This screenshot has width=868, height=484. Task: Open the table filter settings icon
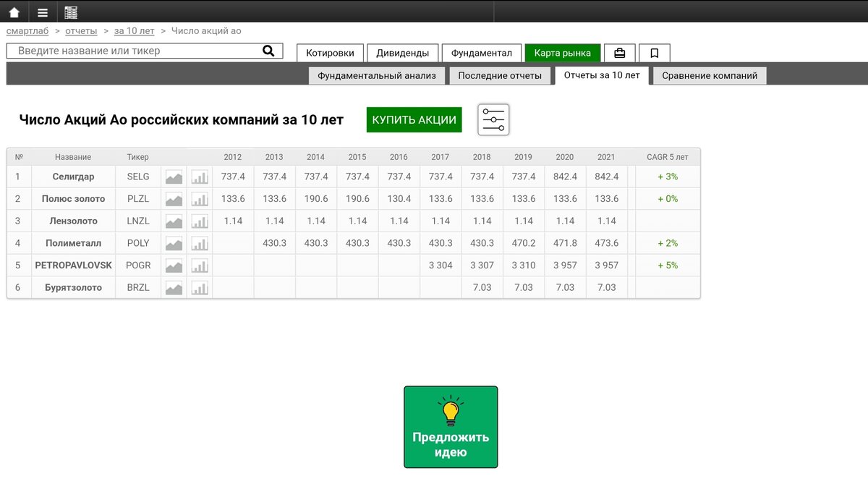click(x=494, y=119)
